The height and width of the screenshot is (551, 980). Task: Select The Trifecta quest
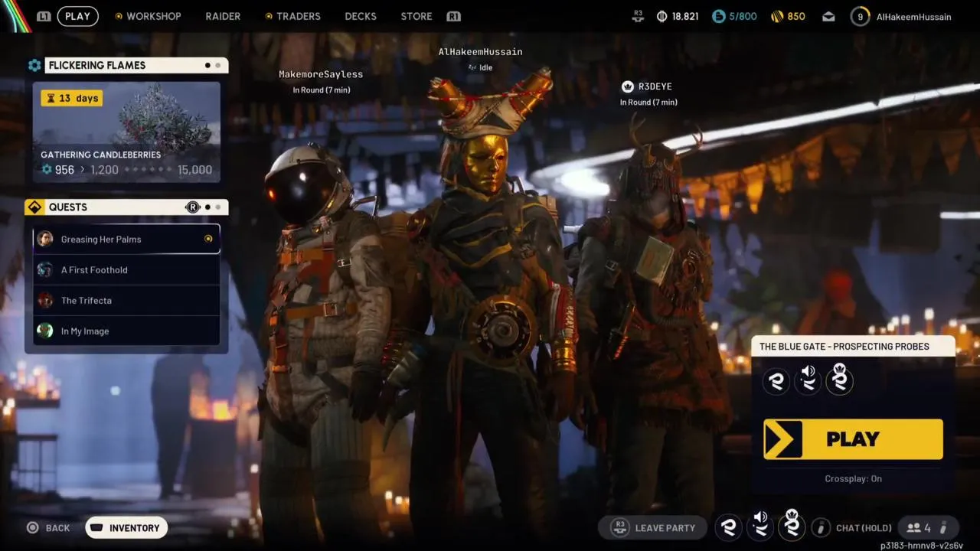(x=126, y=300)
